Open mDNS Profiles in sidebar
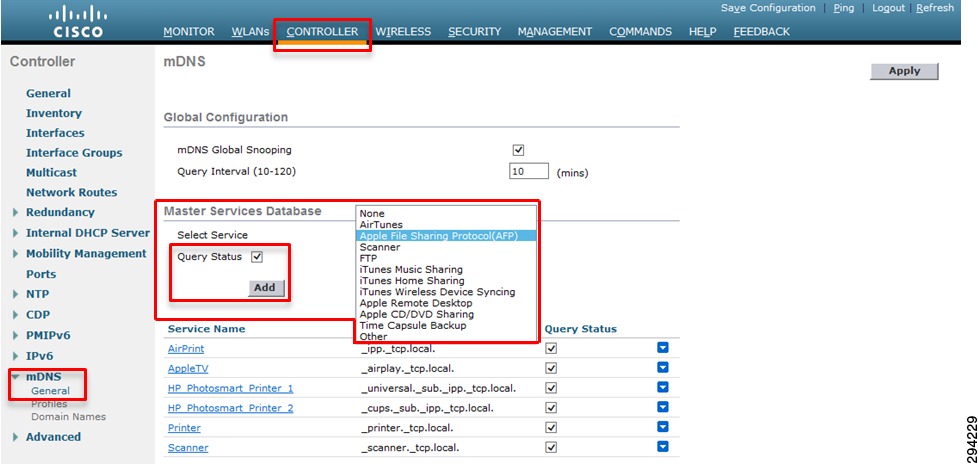Screen dimensions: 978x464 49,404
